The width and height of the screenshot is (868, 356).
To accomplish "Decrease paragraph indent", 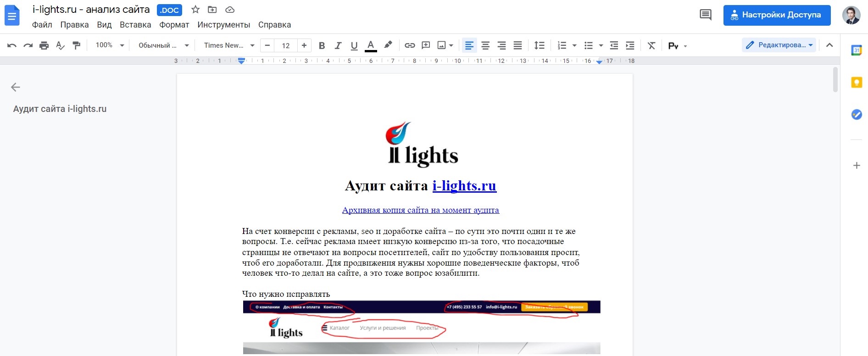I will [x=614, y=45].
